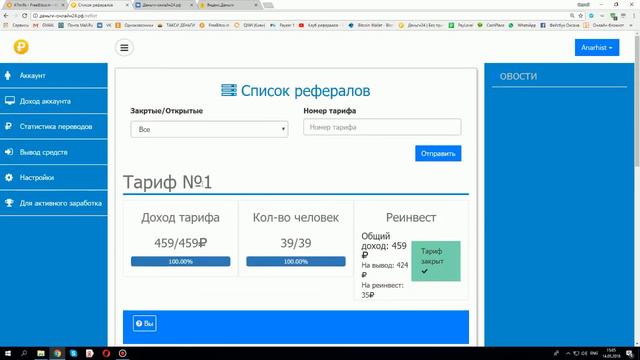Screen dimensions: 640x360
Task: Click the Тариф закрыт green badge
Action: (436, 261)
